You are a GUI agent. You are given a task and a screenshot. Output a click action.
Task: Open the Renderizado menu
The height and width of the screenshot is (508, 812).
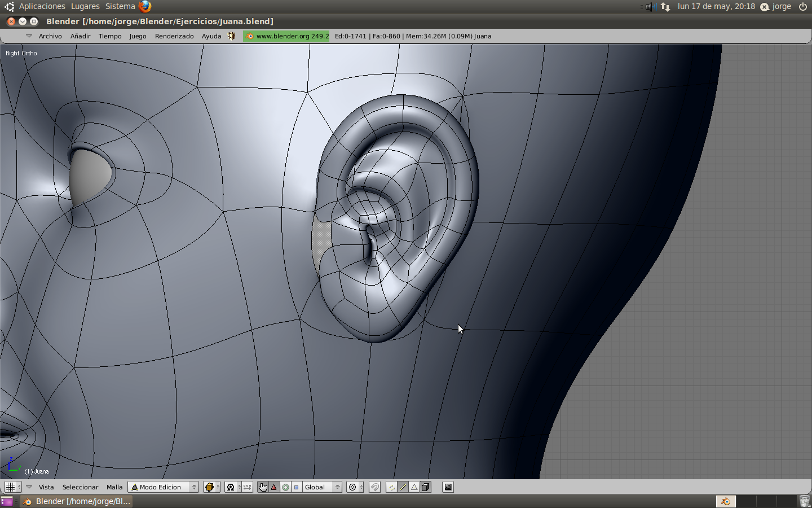pos(174,36)
